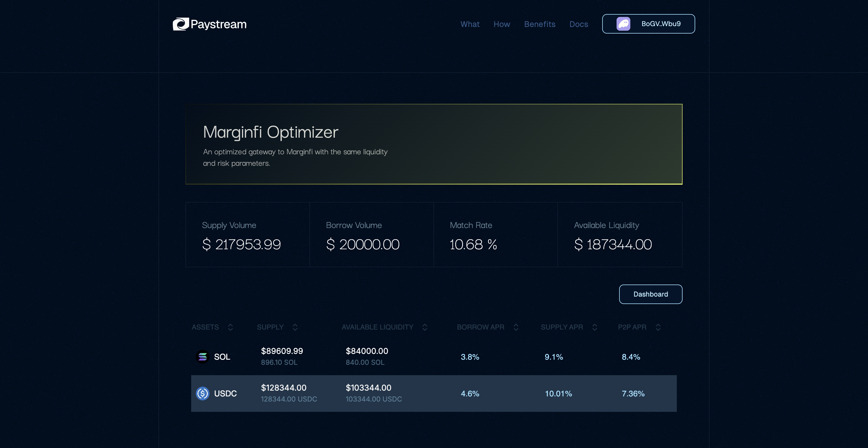Click the Paystream brand name text

coord(218,24)
